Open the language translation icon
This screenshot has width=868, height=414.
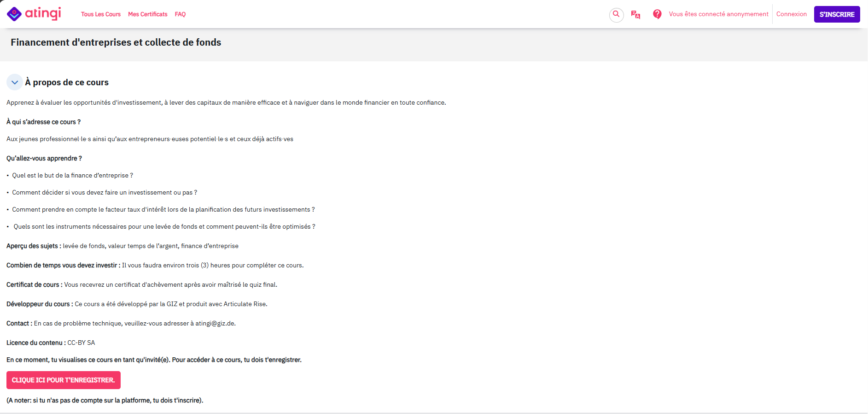pyautogui.click(x=635, y=14)
